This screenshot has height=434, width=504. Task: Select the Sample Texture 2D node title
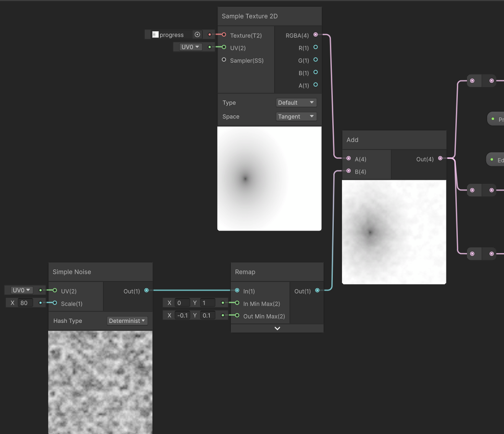[250, 16]
